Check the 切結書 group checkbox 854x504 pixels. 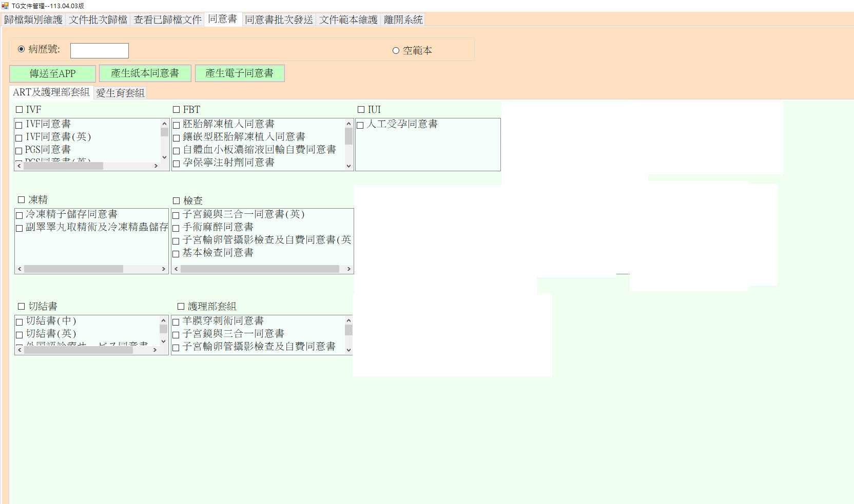tap(22, 306)
